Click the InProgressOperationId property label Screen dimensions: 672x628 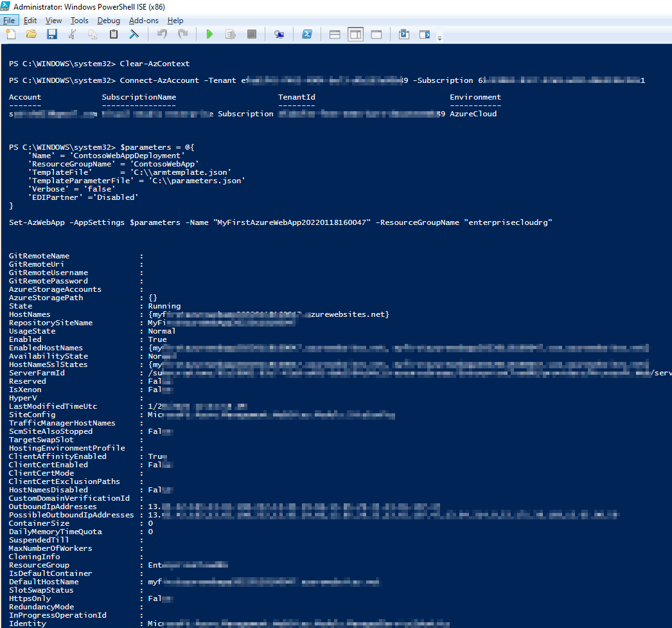pyautogui.click(x=57, y=615)
